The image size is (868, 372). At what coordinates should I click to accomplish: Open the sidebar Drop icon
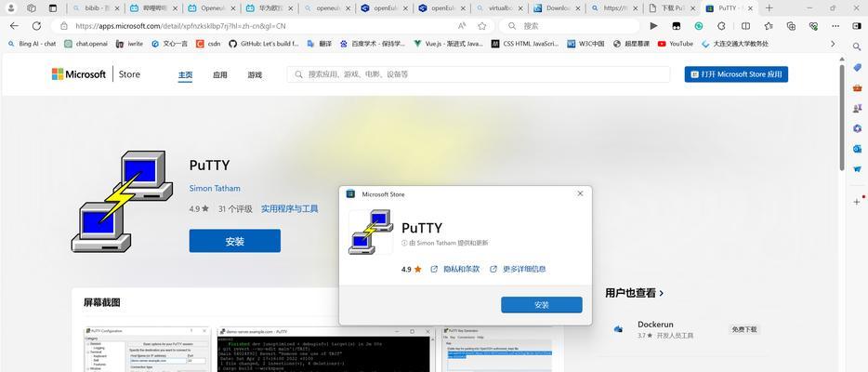(857, 169)
